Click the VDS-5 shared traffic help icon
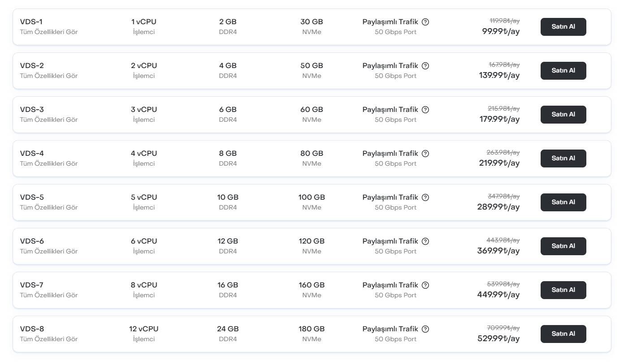 [x=425, y=197]
